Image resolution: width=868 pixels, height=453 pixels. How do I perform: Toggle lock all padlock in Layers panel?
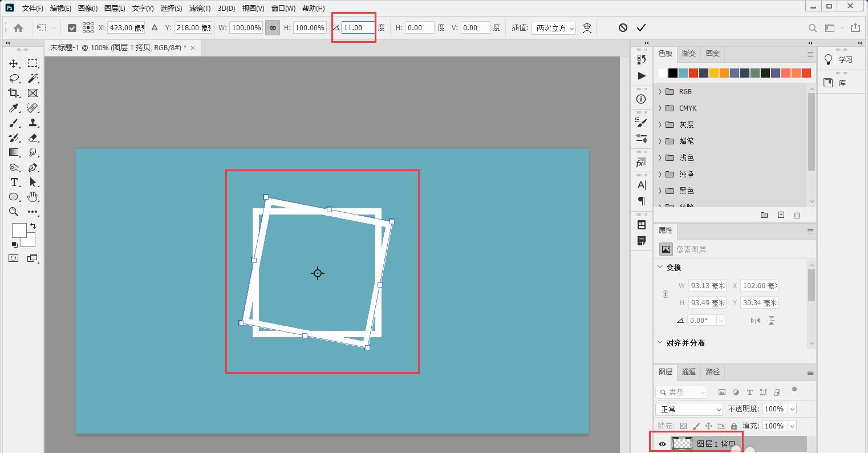(734, 426)
